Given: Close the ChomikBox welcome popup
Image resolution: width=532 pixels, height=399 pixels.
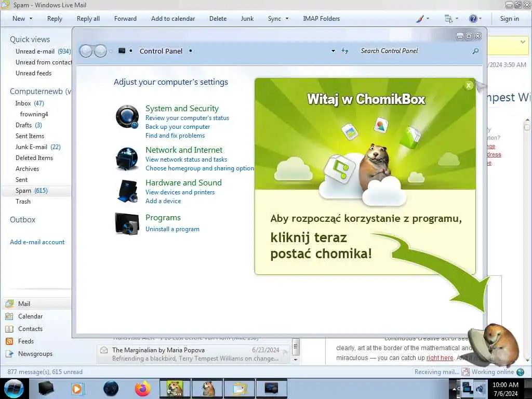Looking at the screenshot, I should (469, 86).
